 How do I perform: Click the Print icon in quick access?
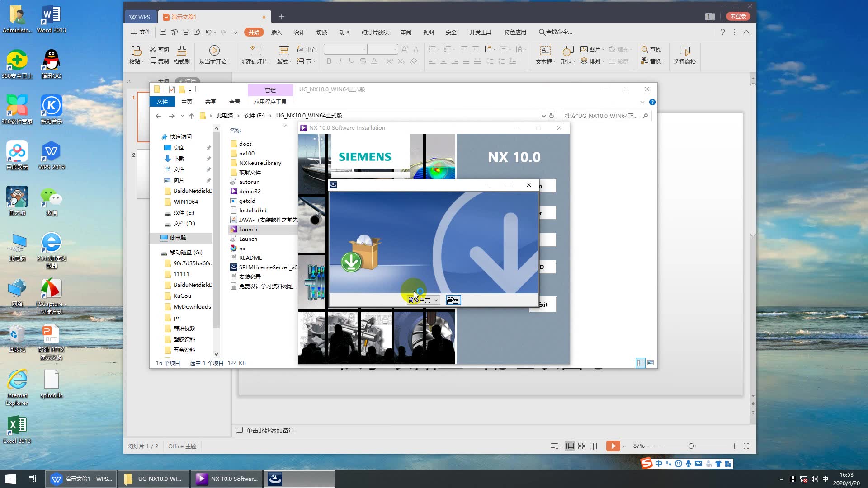coord(186,32)
